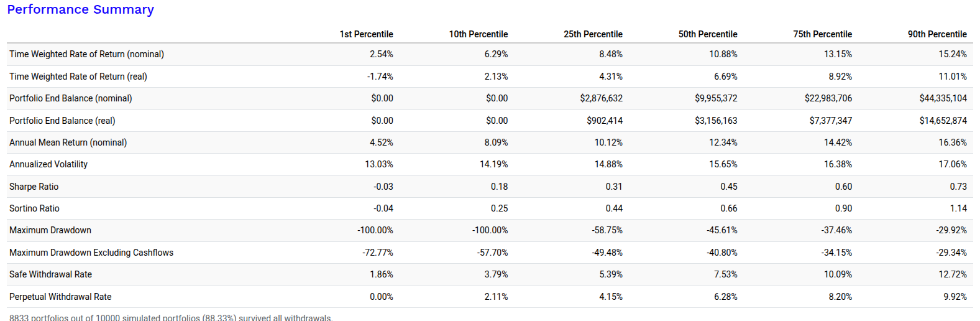Select Maximum Drawdown Excluding Cashflows label
980x321 pixels.
click(x=91, y=253)
